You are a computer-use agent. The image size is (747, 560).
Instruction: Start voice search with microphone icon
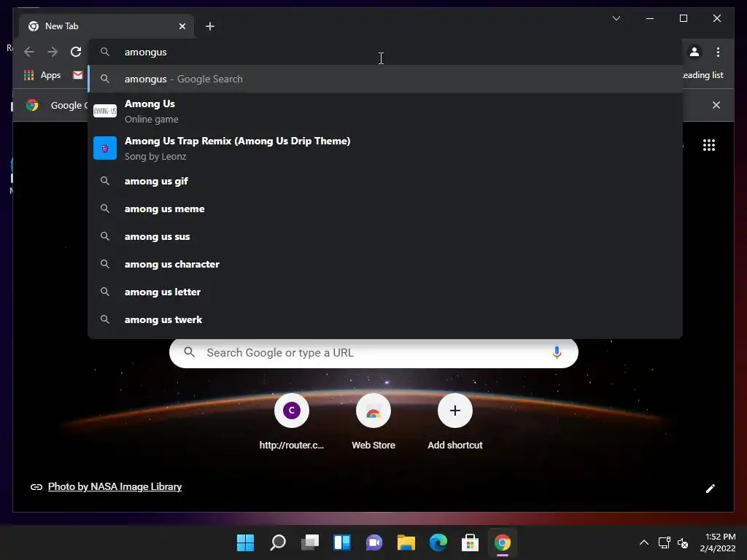(557, 353)
